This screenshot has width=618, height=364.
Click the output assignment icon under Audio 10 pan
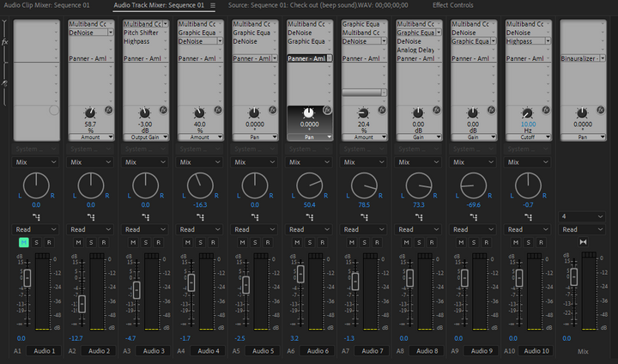(x=529, y=217)
